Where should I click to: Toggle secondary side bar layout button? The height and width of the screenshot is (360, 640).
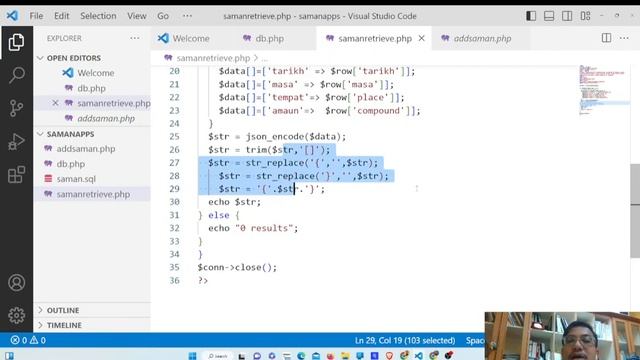coord(567,16)
